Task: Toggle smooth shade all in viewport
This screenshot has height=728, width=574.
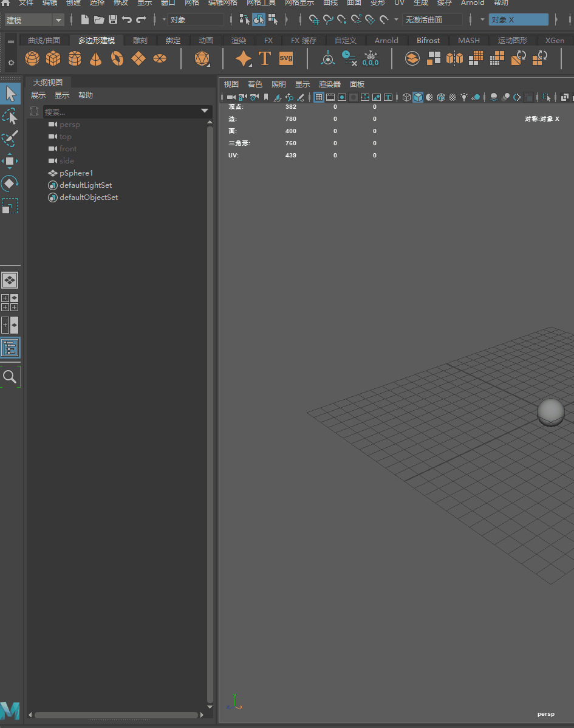Action: 418,97
